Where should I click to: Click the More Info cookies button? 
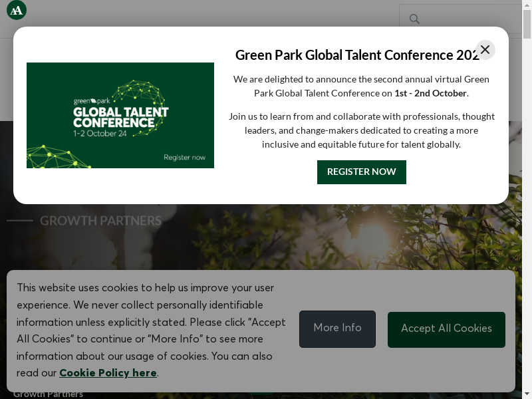(x=337, y=329)
